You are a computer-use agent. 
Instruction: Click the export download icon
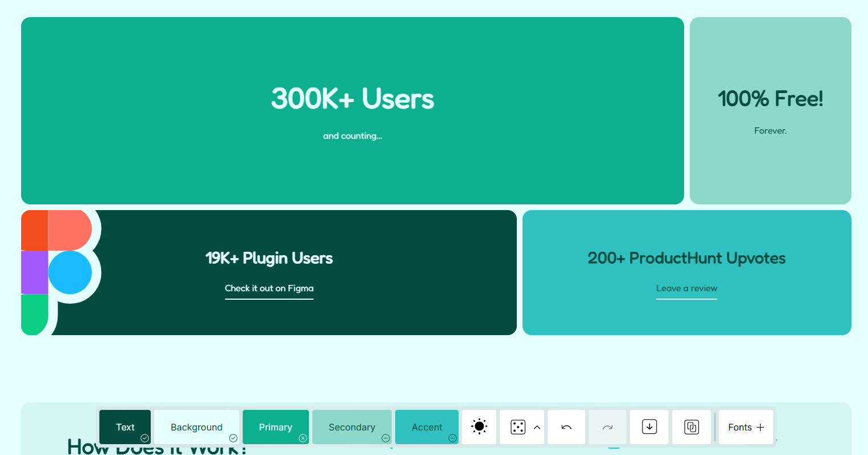[649, 427]
